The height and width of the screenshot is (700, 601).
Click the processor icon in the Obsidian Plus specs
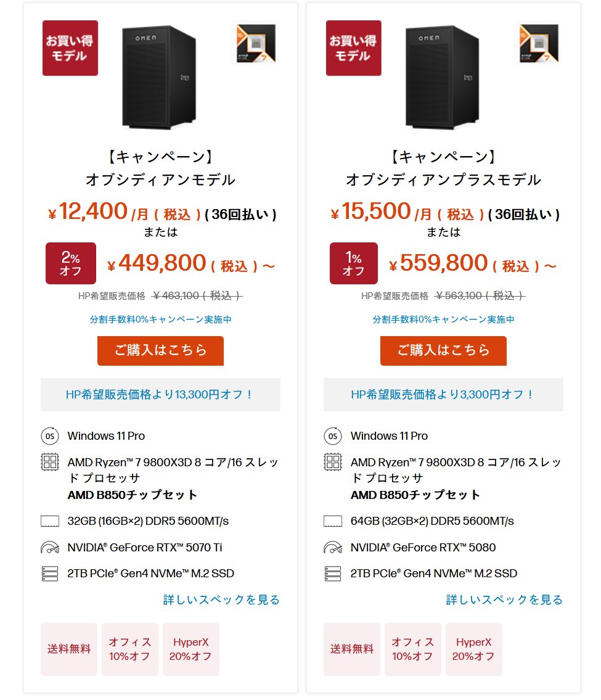(x=333, y=463)
